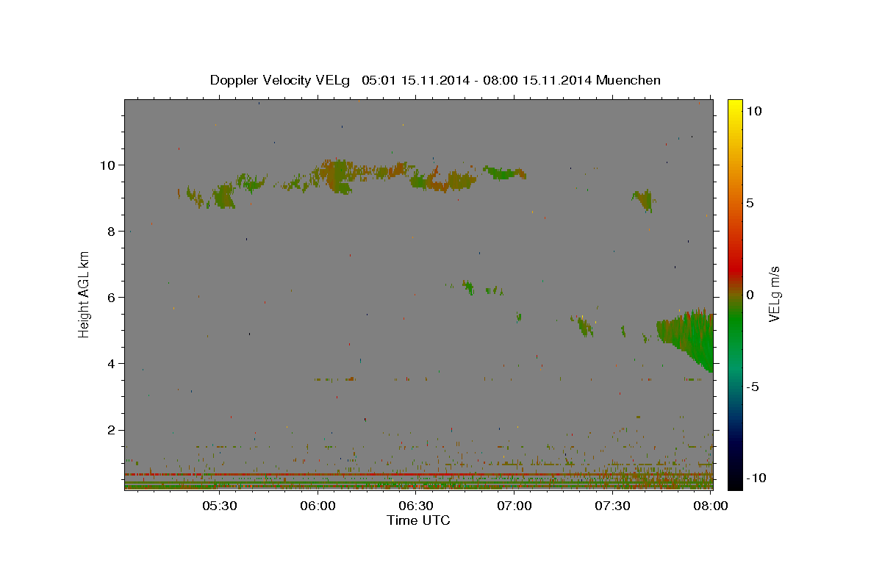Click the cloud echo at 10 km near 06:05

coord(336,176)
